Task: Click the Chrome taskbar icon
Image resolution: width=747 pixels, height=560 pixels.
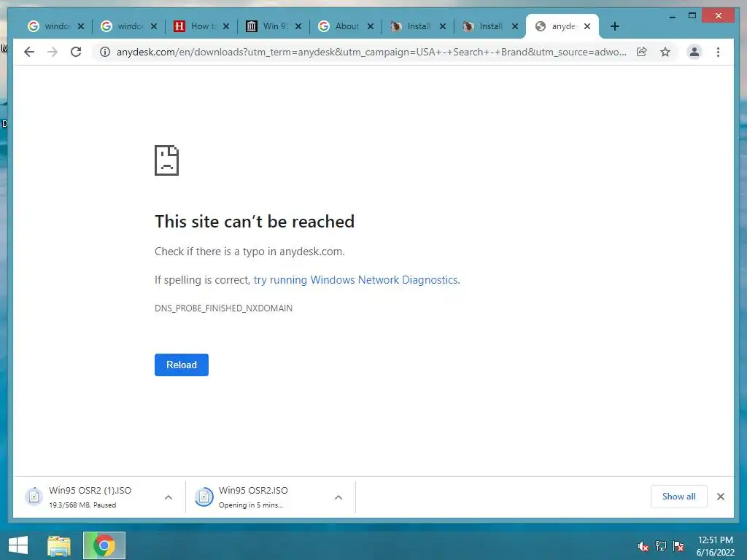Action: click(x=104, y=545)
